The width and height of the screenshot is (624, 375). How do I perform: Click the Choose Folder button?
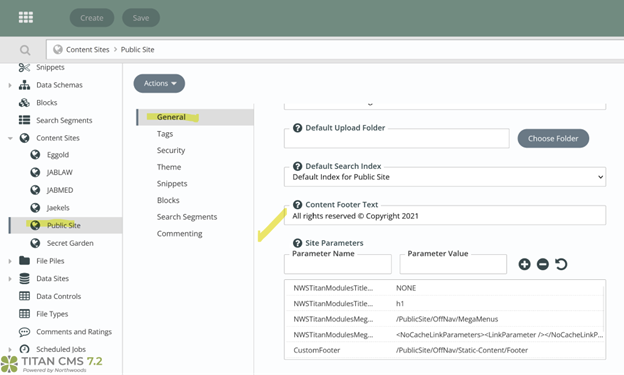(553, 139)
